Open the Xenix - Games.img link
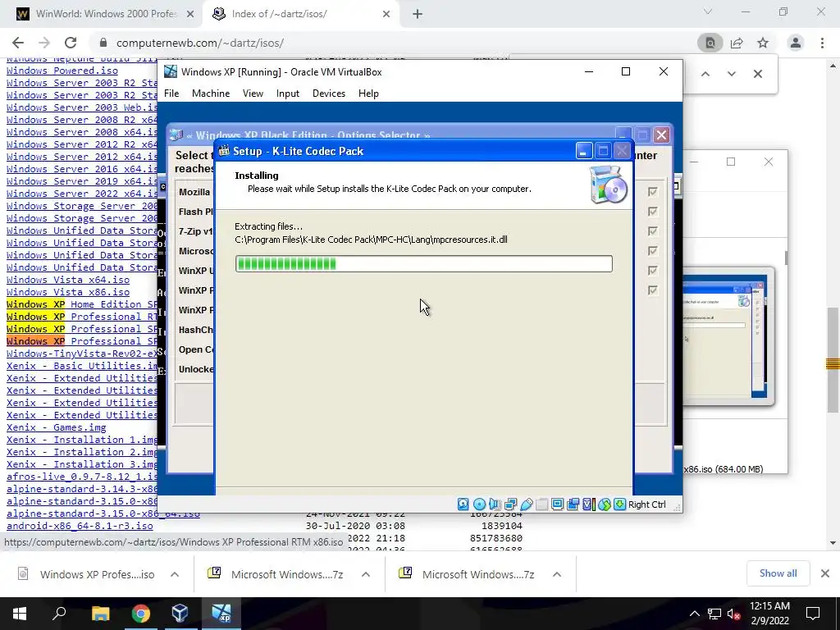Viewport: 840px width, 630px height. click(x=57, y=427)
